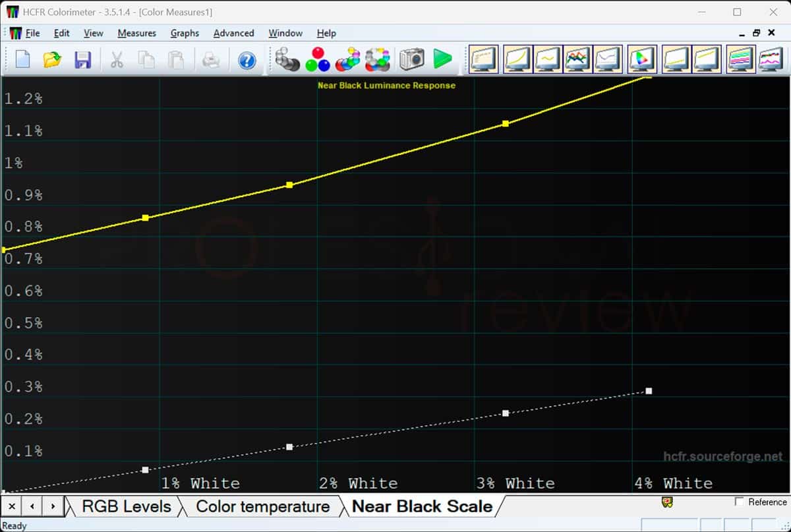The width and height of the screenshot is (791, 532).
Task: Open the Advanced menu
Action: pyautogui.click(x=234, y=33)
